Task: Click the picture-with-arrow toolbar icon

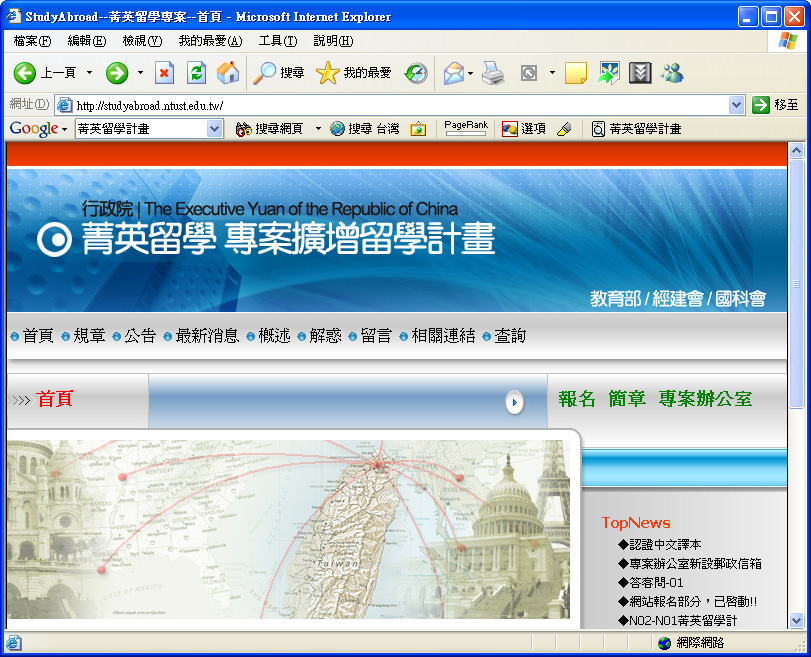Action: click(x=608, y=73)
